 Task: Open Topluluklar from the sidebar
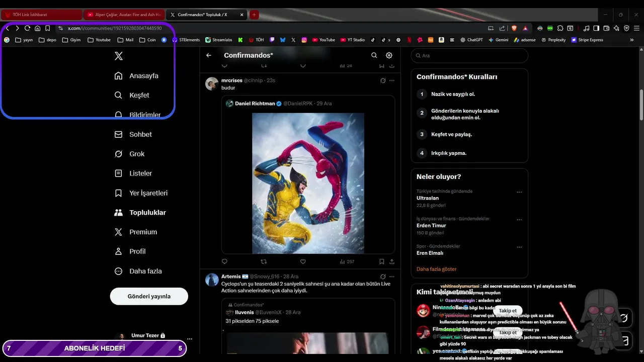click(140, 213)
